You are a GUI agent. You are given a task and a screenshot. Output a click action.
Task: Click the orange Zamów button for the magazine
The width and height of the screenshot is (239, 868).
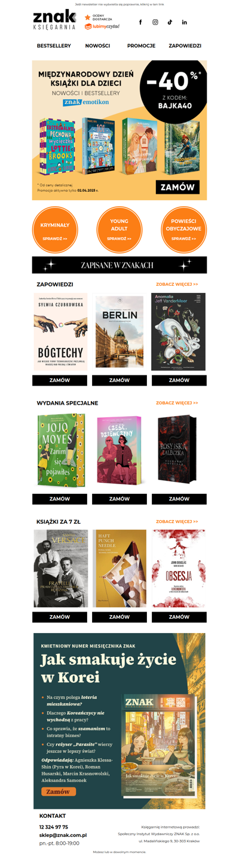pyautogui.click(x=59, y=791)
